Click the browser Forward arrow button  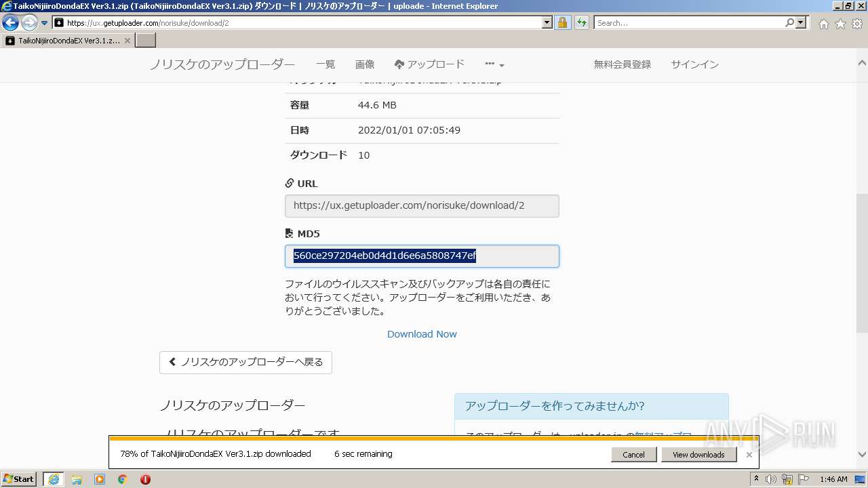point(29,23)
